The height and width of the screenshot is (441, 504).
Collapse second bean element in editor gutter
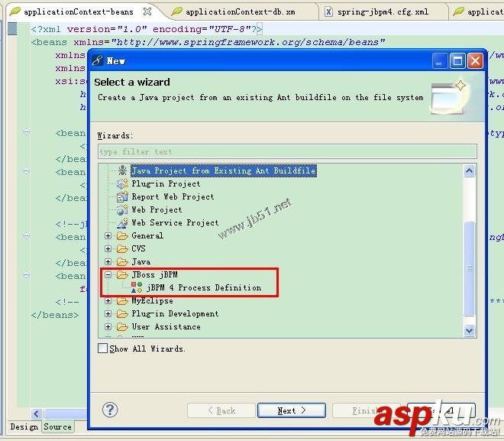(x=27, y=170)
